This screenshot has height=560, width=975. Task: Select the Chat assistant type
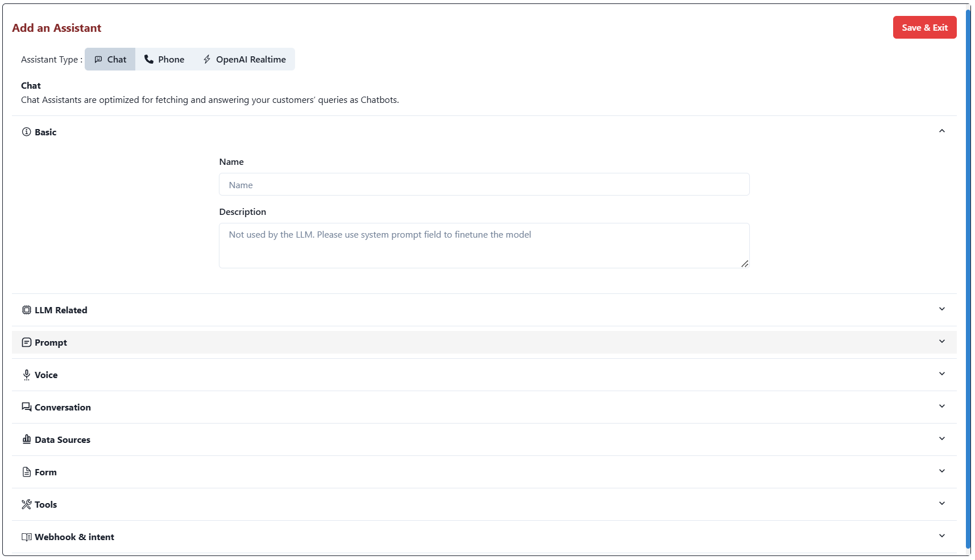(110, 59)
